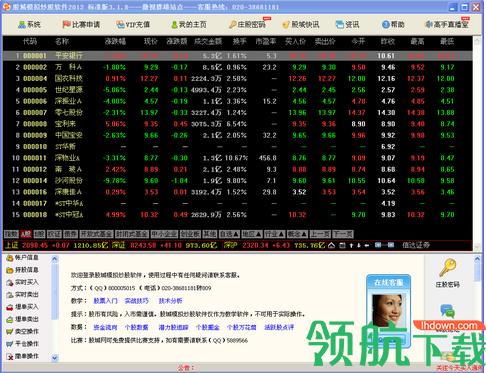Screen dimensions: 486x373
Task: Expand the 自选▲ dropdown
Action: (x=229, y=234)
